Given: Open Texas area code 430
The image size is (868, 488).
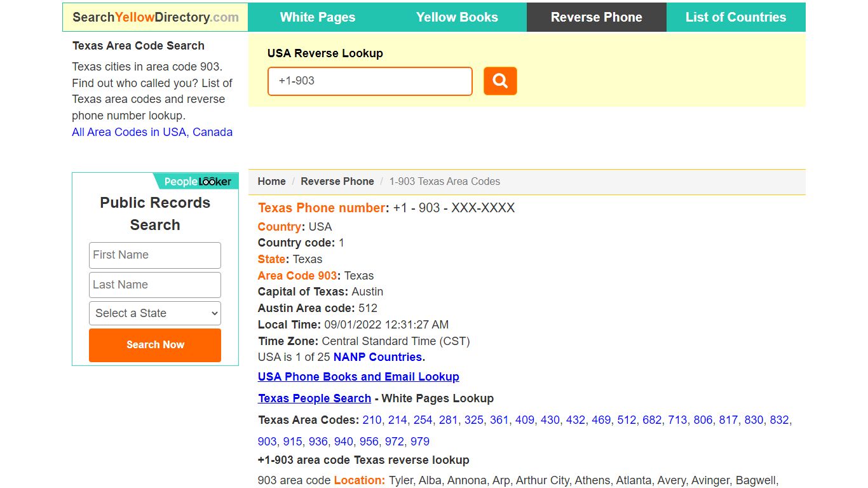Looking at the screenshot, I should (550, 420).
